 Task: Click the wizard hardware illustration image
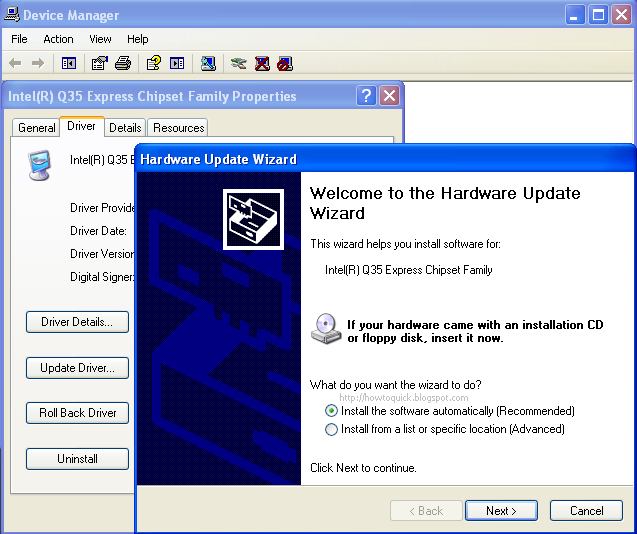[x=254, y=219]
